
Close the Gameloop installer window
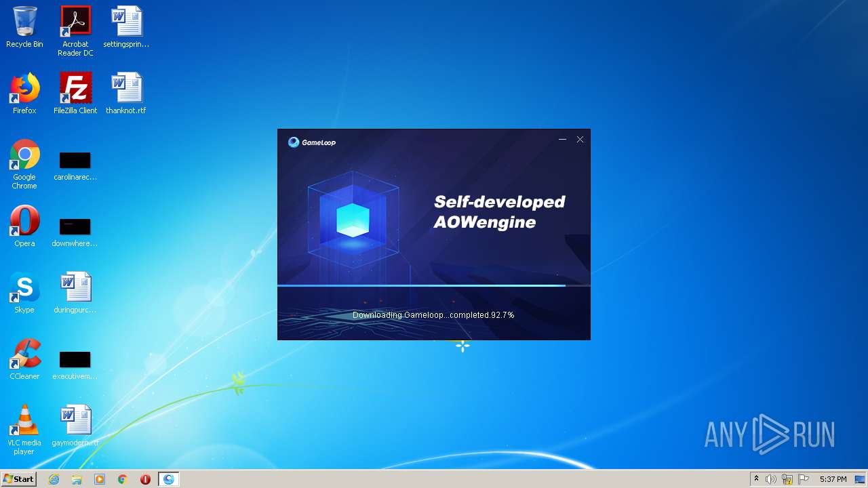click(580, 140)
